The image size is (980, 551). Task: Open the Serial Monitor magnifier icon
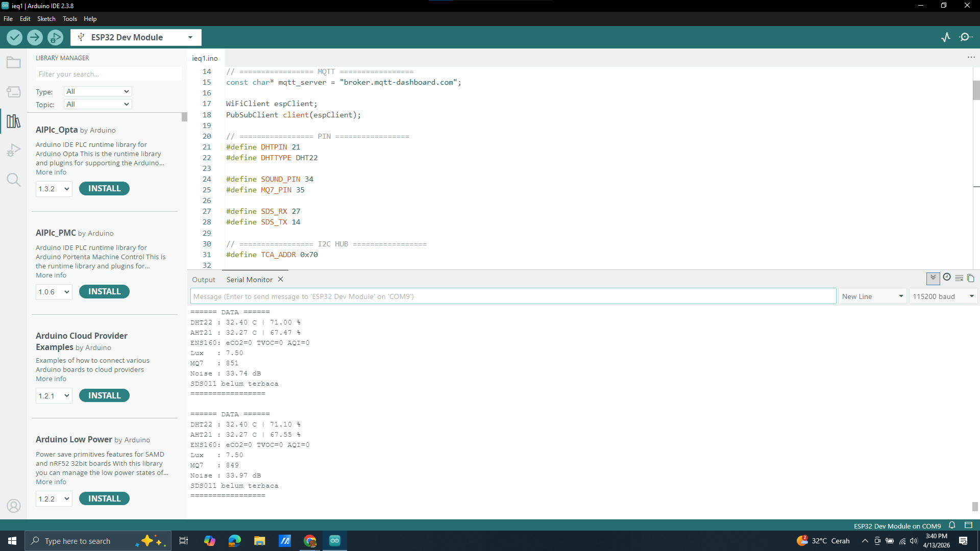pyautogui.click(x=966, y=37)
